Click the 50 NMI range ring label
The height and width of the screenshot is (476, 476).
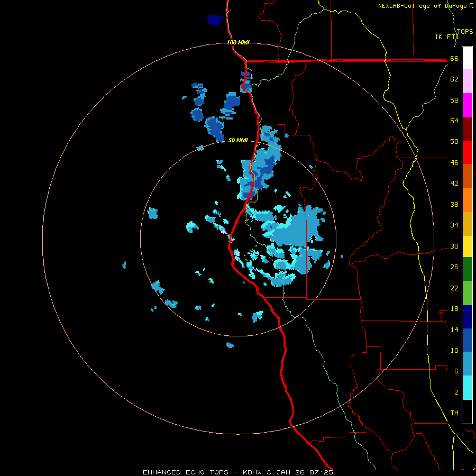point(238,140)
